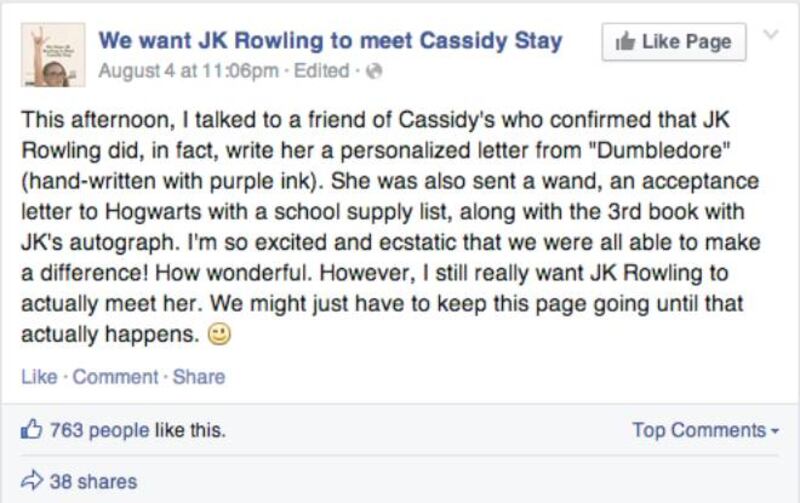Click the post's body text paragraph
This screenshot has height=503, width=800.
(x=391, y=227)
